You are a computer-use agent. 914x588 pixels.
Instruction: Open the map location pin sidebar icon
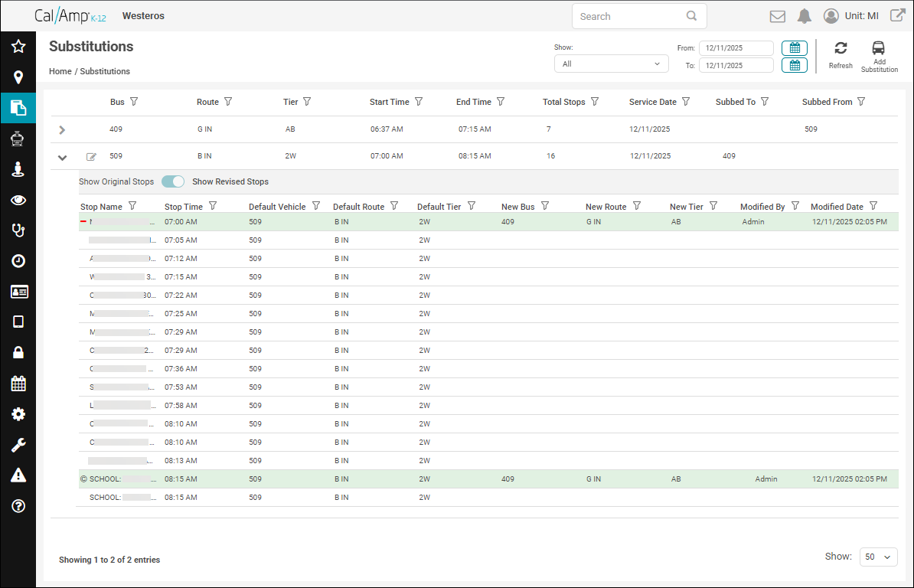pos(18,77)
